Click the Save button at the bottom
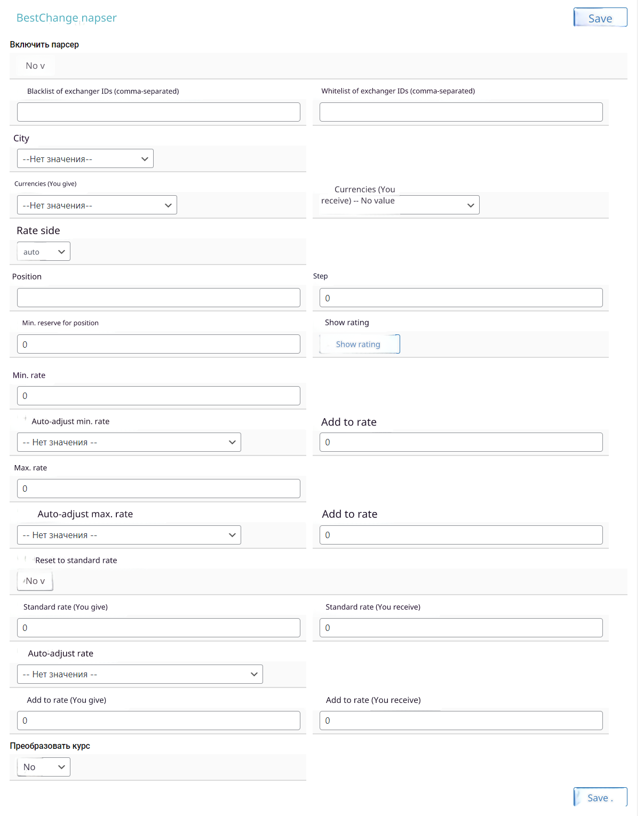The image size is (644, 816). click(600, 797)
